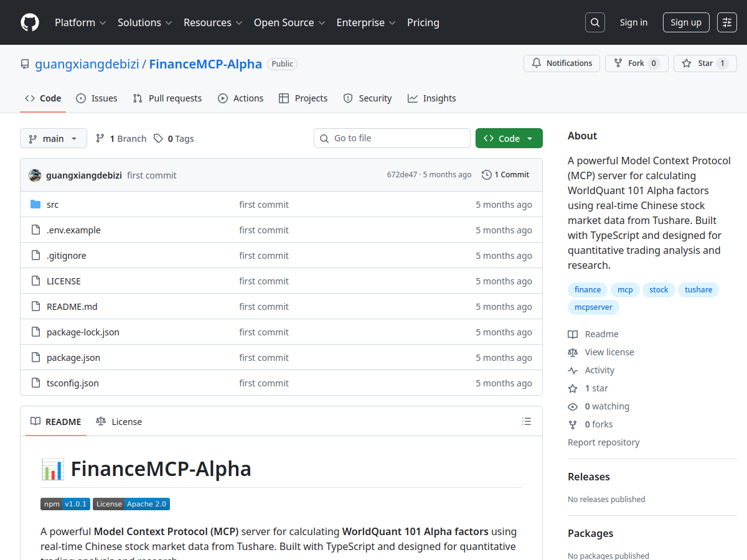
Task: Expand the main branch dropdown
Action: click(53, 139)
